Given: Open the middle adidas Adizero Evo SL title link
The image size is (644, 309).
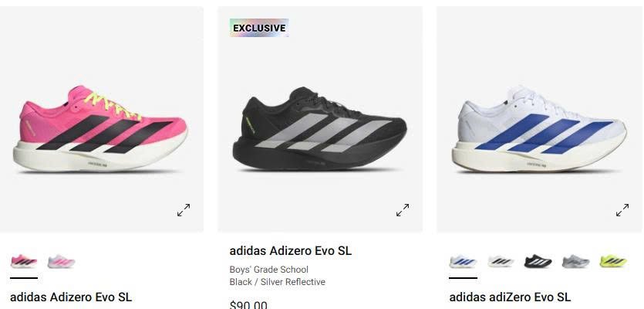Looking at the screenshot, I should coord(290,250).
